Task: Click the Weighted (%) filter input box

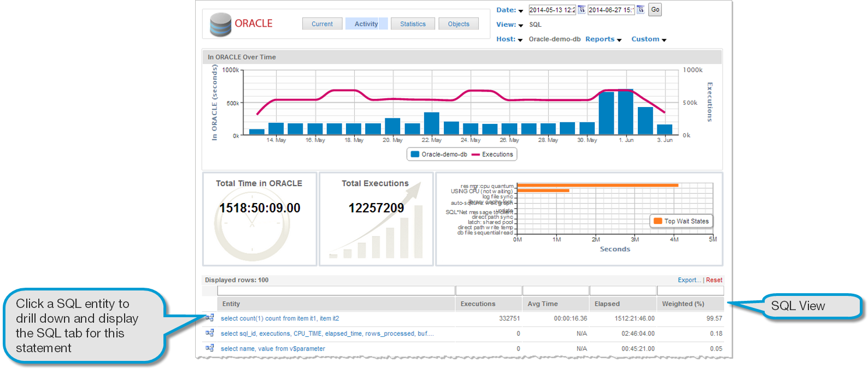Action: click(x=690, y=290)
